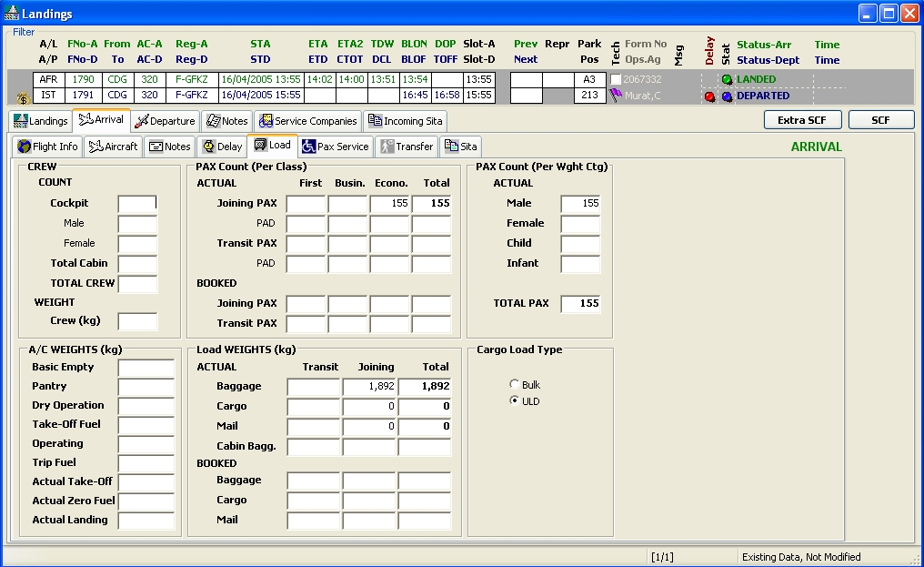
Task: Click the Cockpit crew count field
Action: [136, 203]
